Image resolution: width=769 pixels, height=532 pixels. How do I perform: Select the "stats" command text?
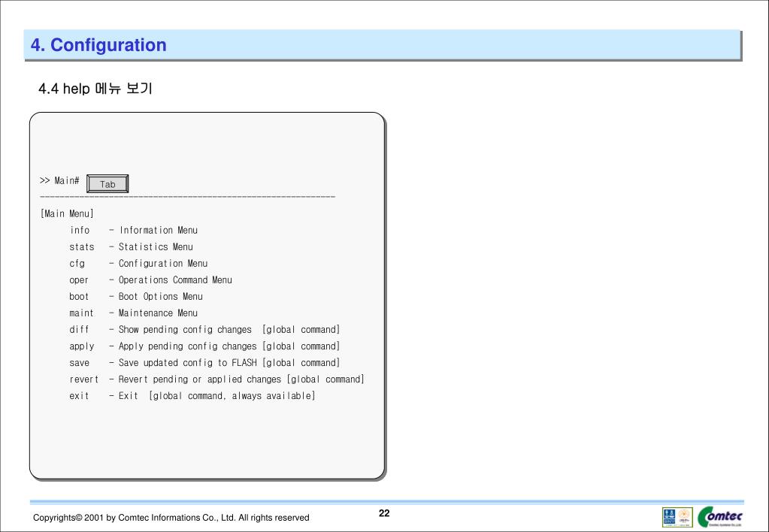pyautogui.click(x=81, y=246)
